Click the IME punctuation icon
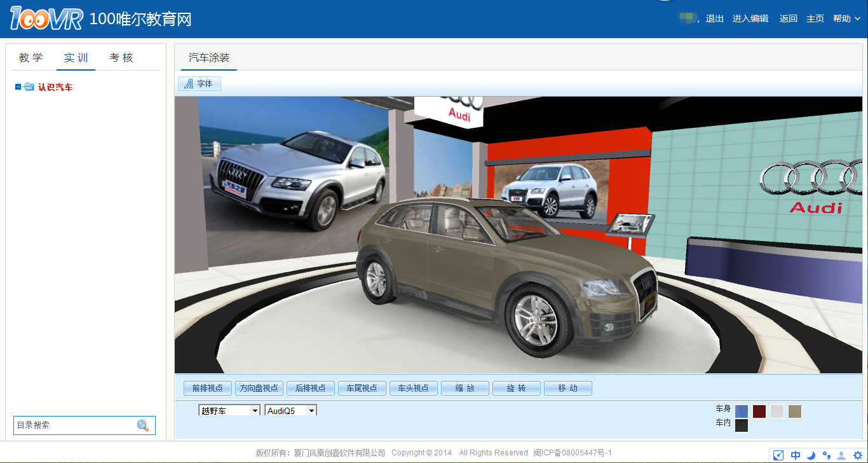The width and height of the screenshot is (868, 463). click(x=827, y=455)
